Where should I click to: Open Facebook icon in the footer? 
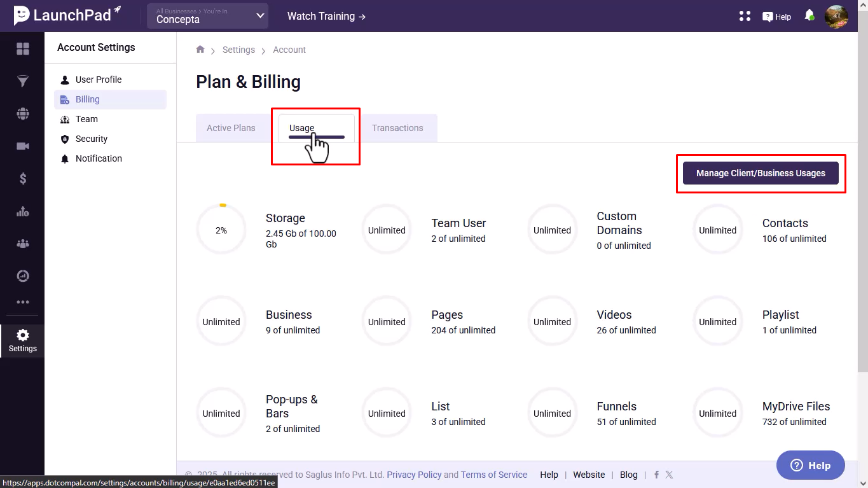pos(656,475)
